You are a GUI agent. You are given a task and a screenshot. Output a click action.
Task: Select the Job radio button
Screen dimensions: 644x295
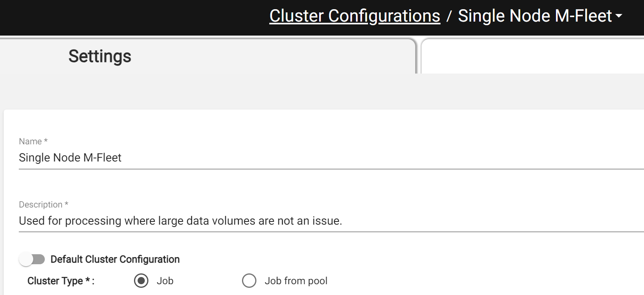(141, 281)
